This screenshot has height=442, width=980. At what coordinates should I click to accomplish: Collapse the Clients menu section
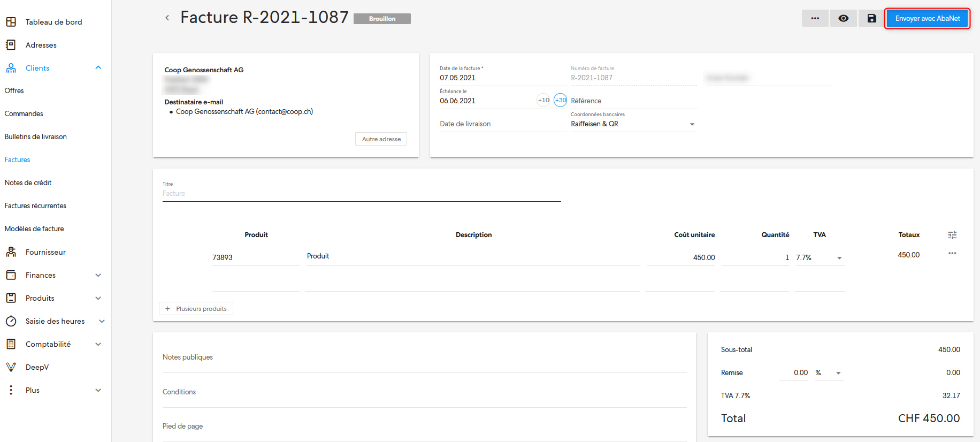tap(98, 67)
